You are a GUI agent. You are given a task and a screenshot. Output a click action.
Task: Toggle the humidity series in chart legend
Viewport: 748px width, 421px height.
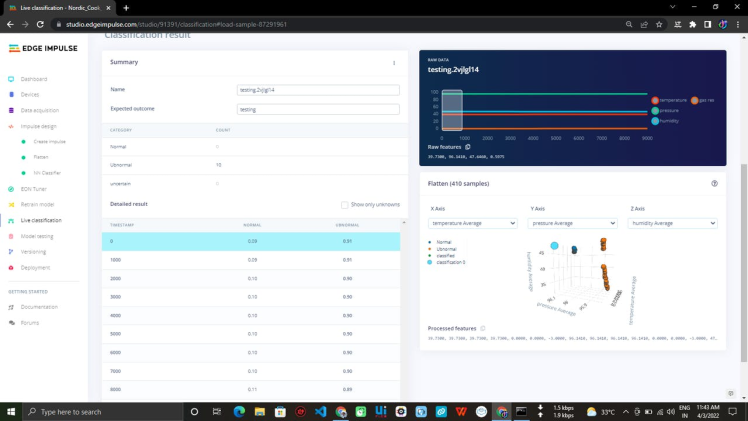point(670,121)
